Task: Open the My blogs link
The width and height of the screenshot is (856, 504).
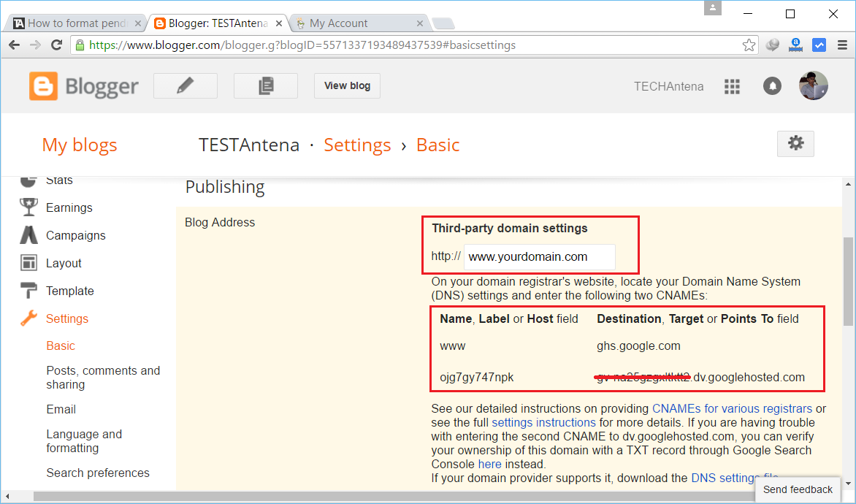Action: click(80, 145)
